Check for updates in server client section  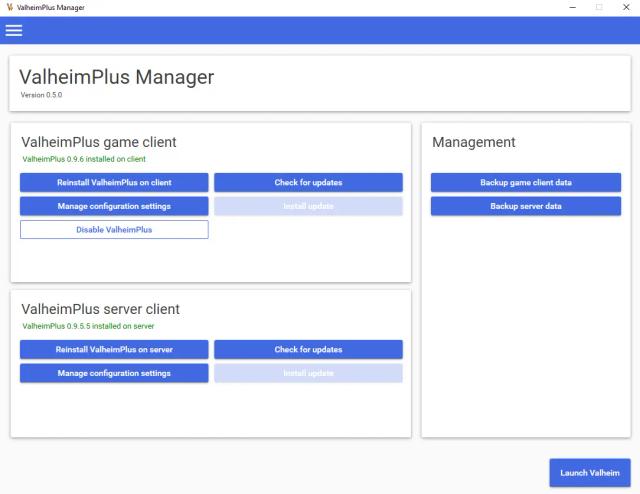click(308, 349)
